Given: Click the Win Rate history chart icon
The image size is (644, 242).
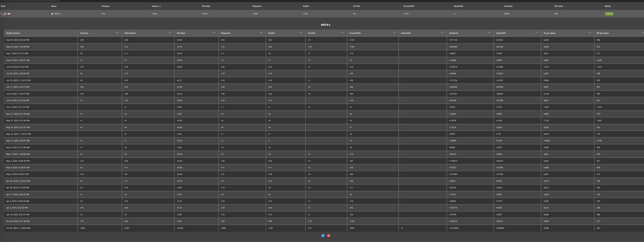Looking at the screenshot, I should click(214, 33).
